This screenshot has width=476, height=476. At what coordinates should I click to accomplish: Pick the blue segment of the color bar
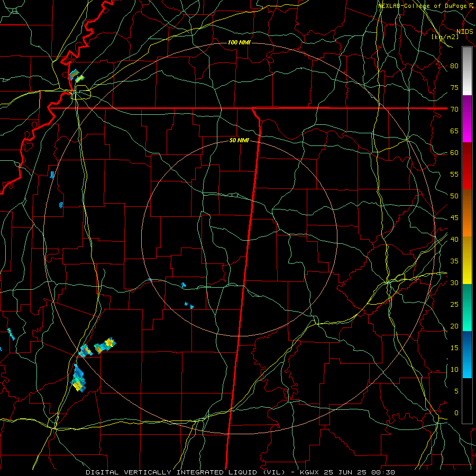[x=467, y=354]
